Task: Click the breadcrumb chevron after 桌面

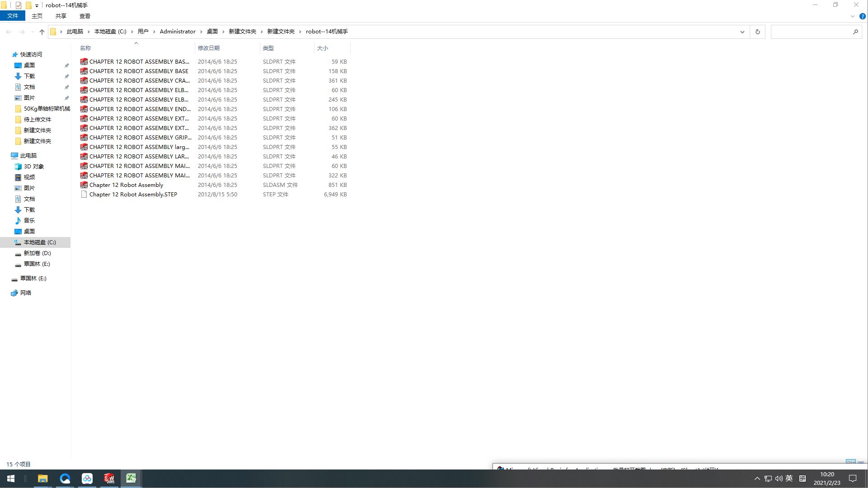Action: click(222, 32)
